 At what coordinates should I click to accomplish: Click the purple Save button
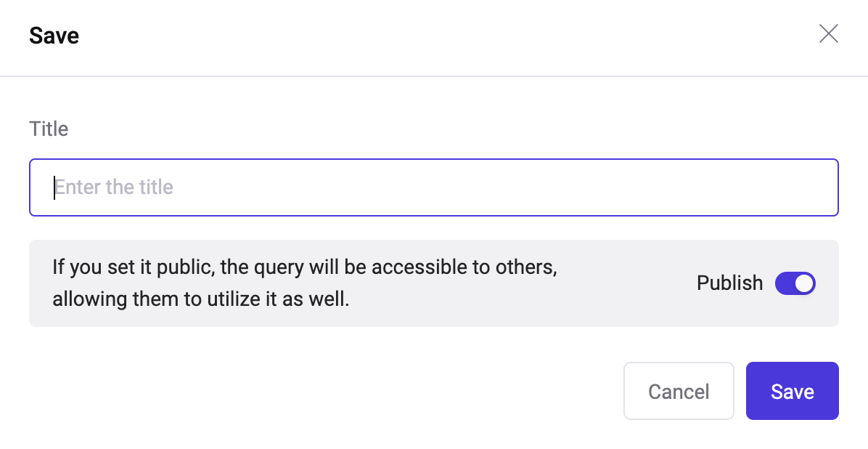pos(792,392)
